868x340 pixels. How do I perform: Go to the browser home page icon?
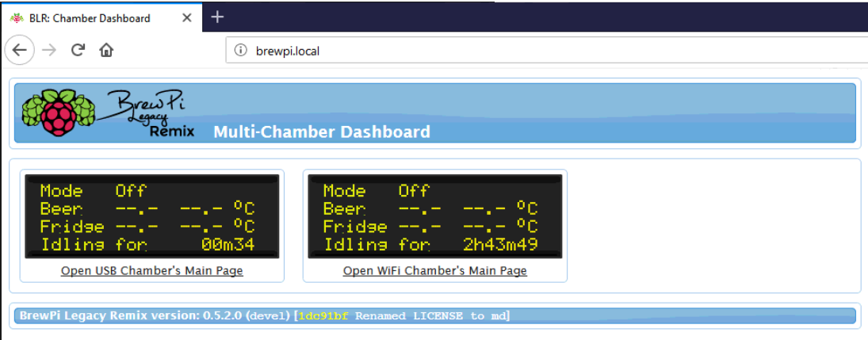click(x=105, y=51)
